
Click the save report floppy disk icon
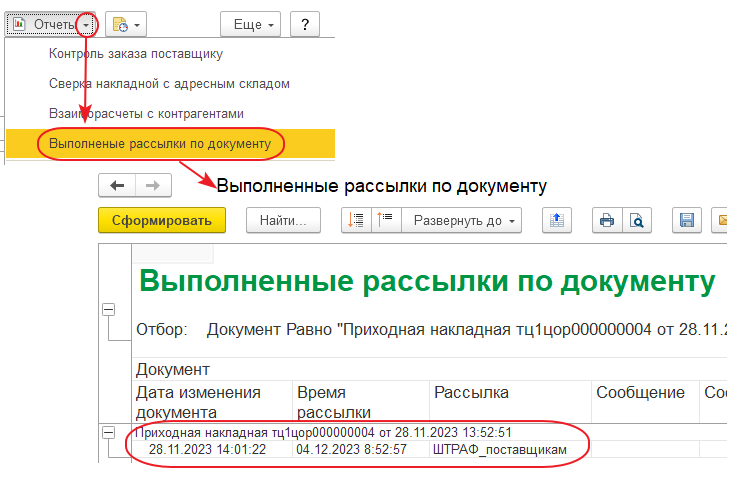[686, 220]
